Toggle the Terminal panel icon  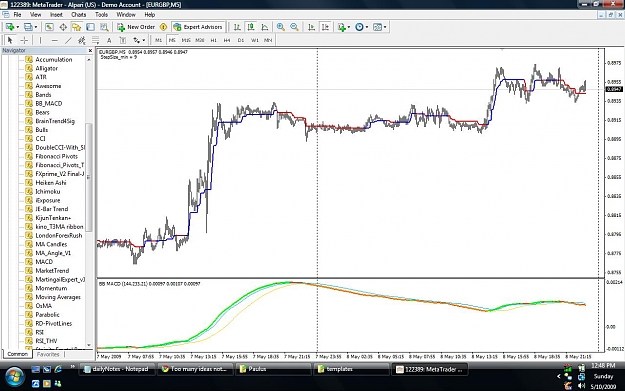(x=90, y=27)
